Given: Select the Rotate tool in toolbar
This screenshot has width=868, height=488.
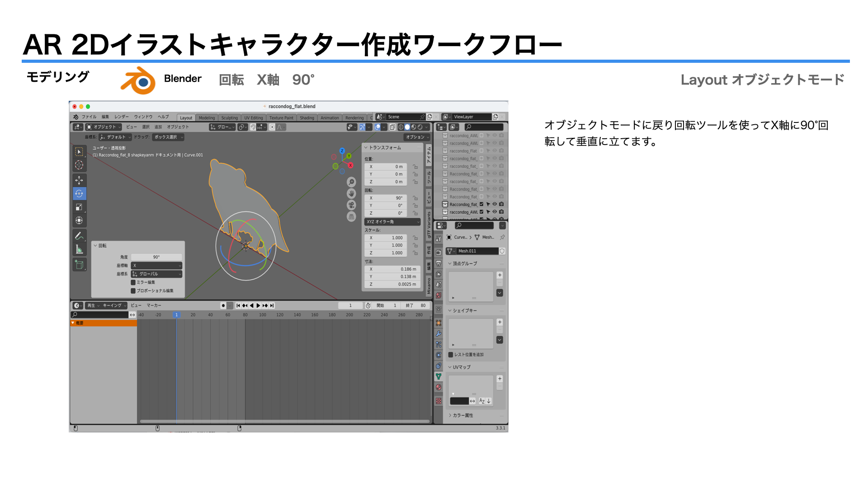Looking at the screenshot, I should point(79,193).
